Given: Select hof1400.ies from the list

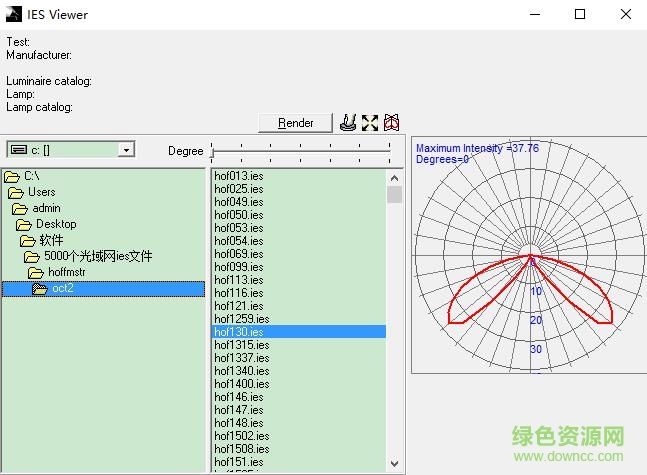Looking at the screenshot, I should pos(241,383).
